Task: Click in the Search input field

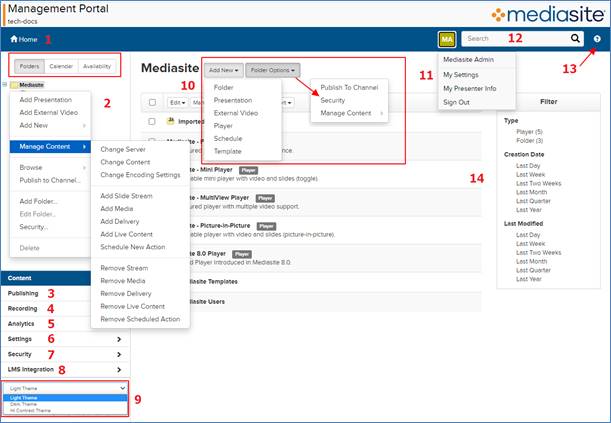Action: click(514, 39)
